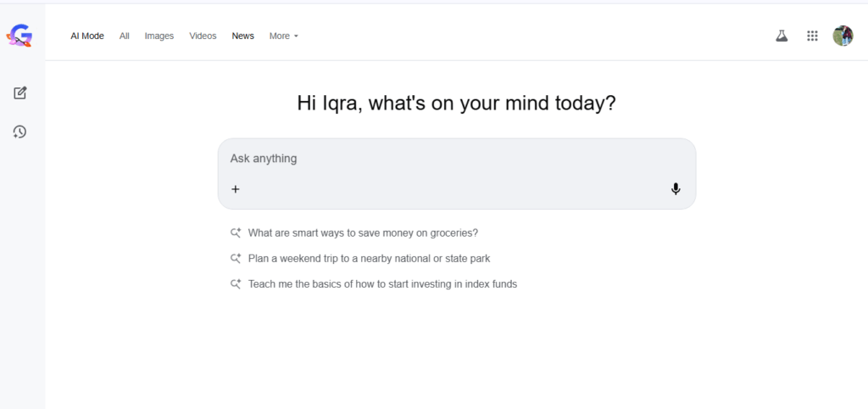Start a new chat with the compose icon
This screenshot has height=409, width=868.
tap(20, 93)
